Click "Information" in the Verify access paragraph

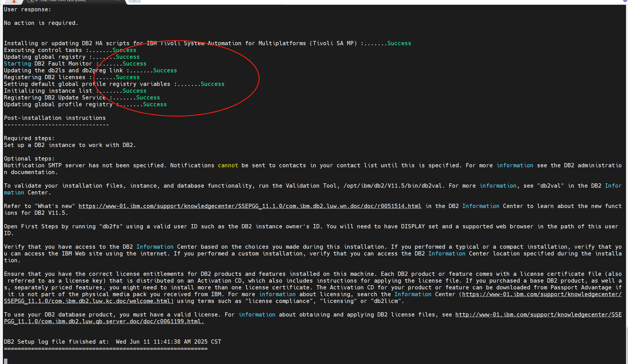pos(155,247)
